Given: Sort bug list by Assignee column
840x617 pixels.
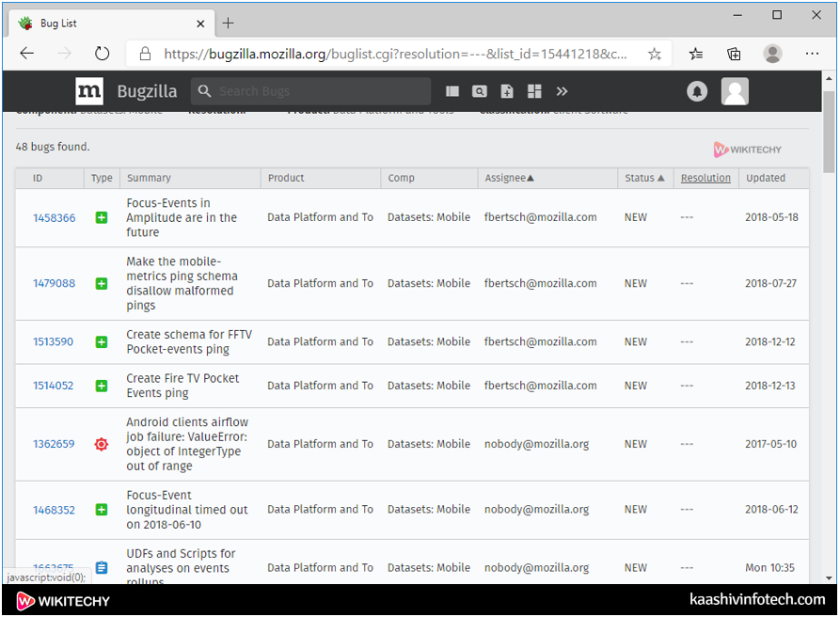Looking at the screenshot, I should click(509, 178).
